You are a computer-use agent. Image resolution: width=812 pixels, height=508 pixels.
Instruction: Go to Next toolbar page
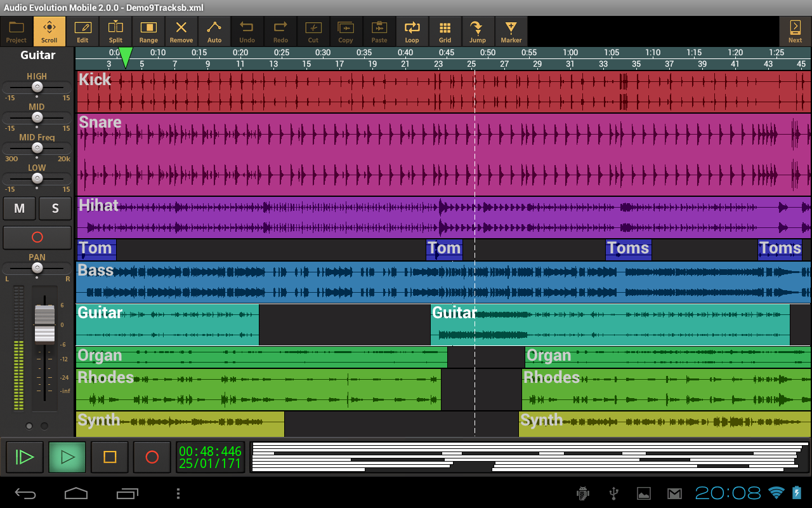pos(795,30)
